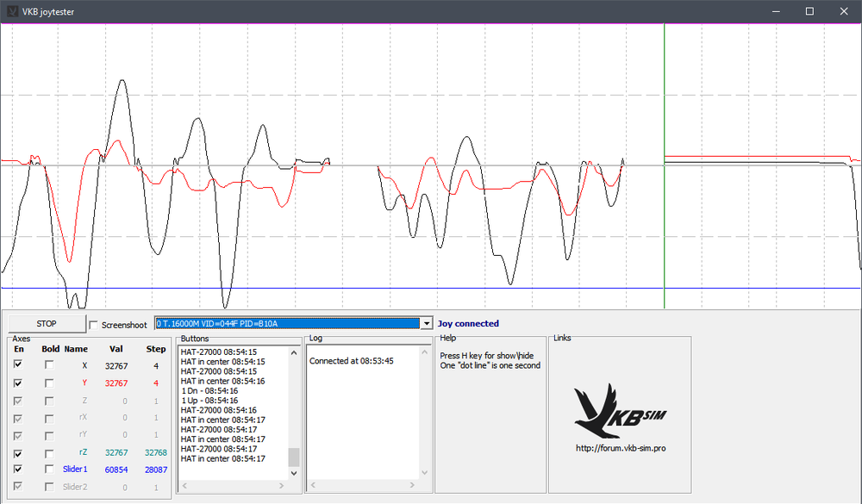Check the Bold checkbox for Slider1
Viewport: 862px width, 504px height.
click(49, 469)
